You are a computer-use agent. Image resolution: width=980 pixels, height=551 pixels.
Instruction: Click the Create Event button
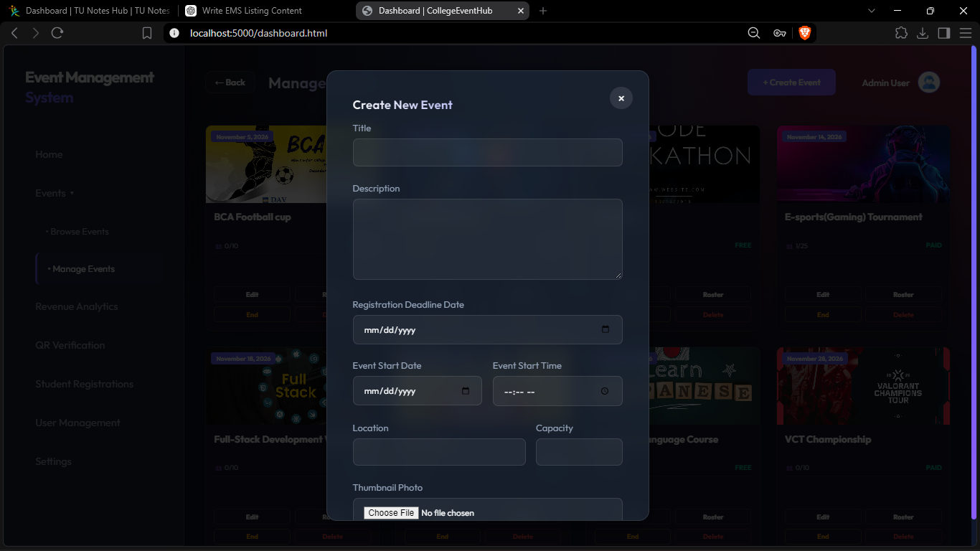(x=791, y=83)
